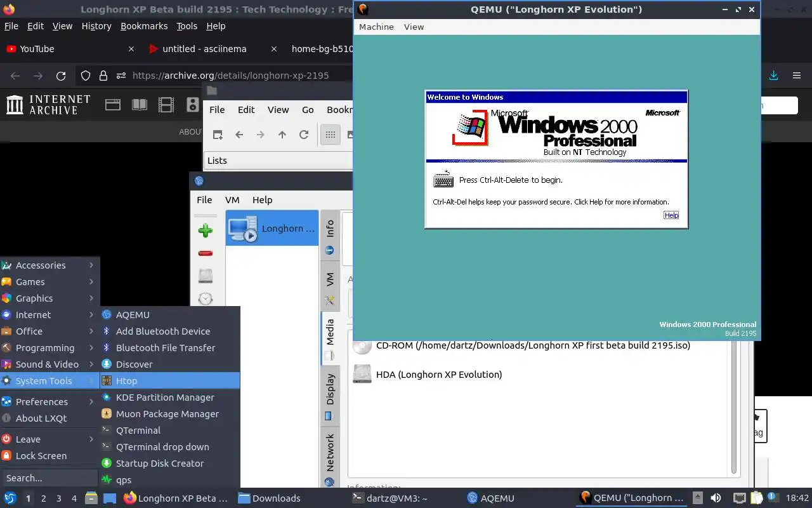
Task: Click the application menu Search field
Action: [49, 478]
